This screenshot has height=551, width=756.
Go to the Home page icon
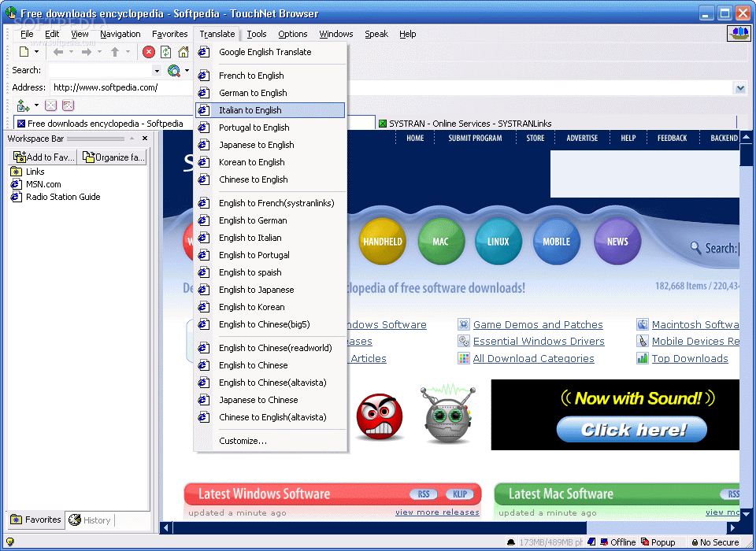click(x=183, y=52)
